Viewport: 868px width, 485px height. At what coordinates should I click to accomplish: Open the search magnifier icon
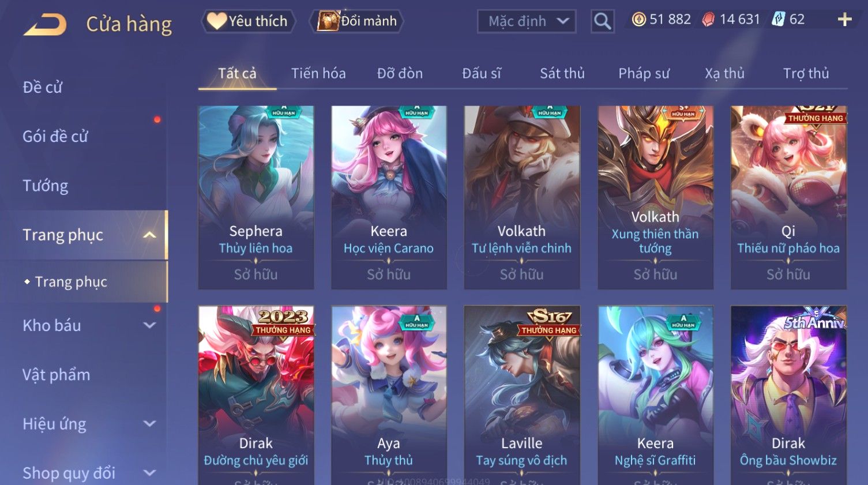click(x=602, y=21)
